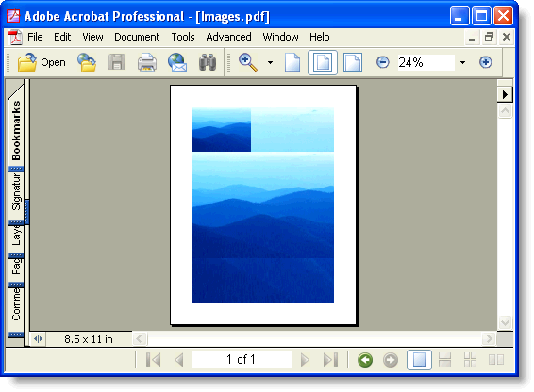Click the minus Zoom Out button
Screen dimensions: 534x392
[383, 62]
